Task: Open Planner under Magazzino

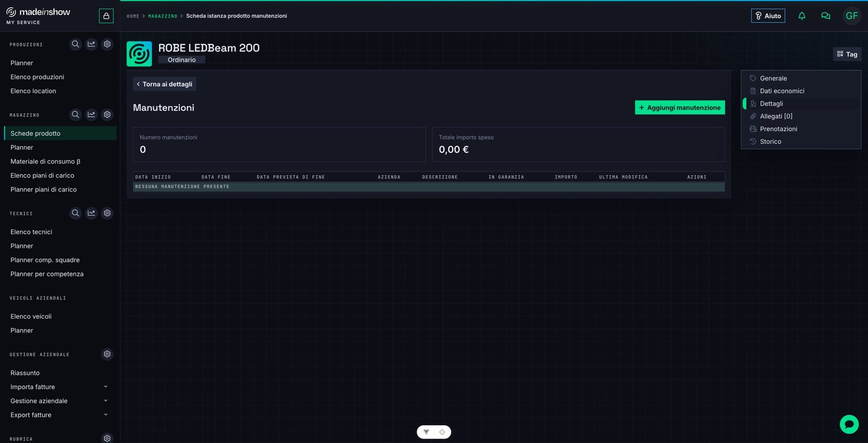Action: [x=22, y=147]
